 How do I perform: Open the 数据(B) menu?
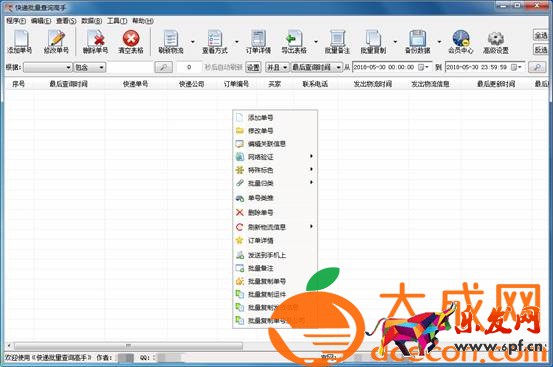92,21
